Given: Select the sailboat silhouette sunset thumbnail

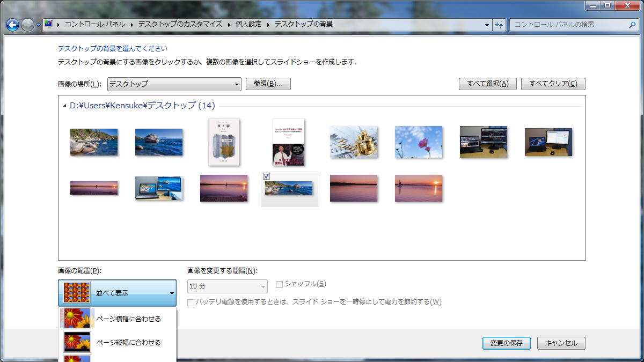Looking at the screenshot, I should [419, 188].
